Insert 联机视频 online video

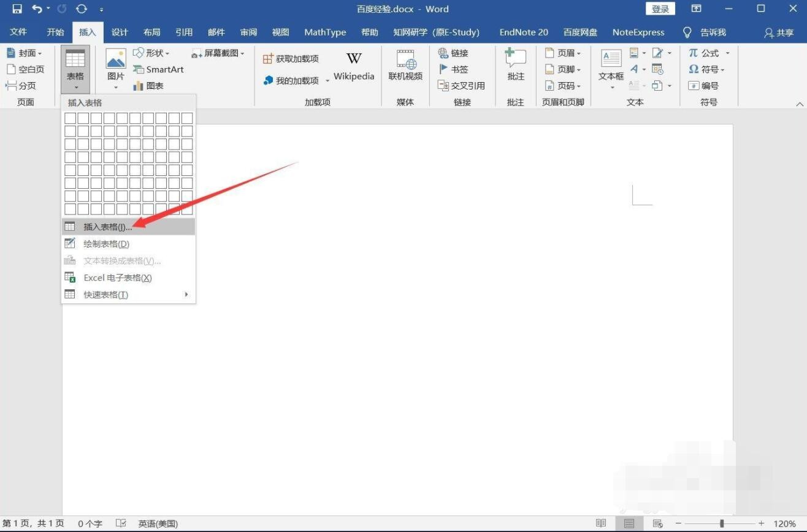[405, 66]
